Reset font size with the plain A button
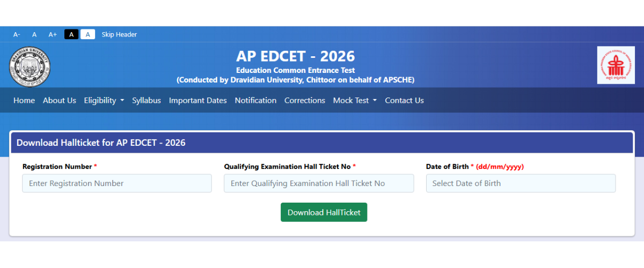Screen dimensions: 644x268 (34, 34)
